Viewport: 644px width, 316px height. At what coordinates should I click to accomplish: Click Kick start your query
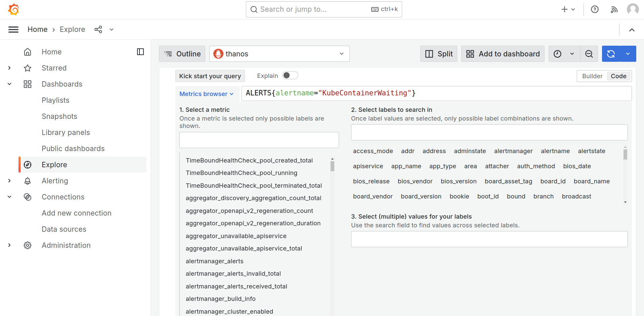[210, 76]
